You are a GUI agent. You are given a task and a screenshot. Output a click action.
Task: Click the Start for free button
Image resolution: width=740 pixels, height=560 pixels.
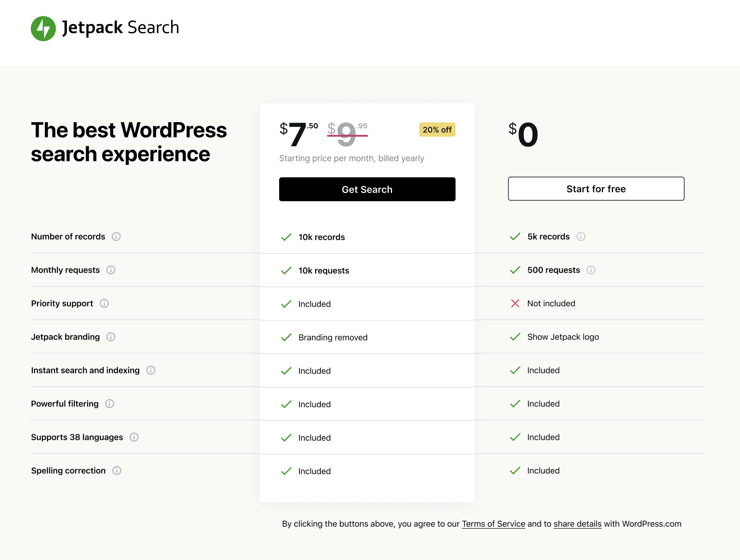pyautogui.click(x=596, y=189)
